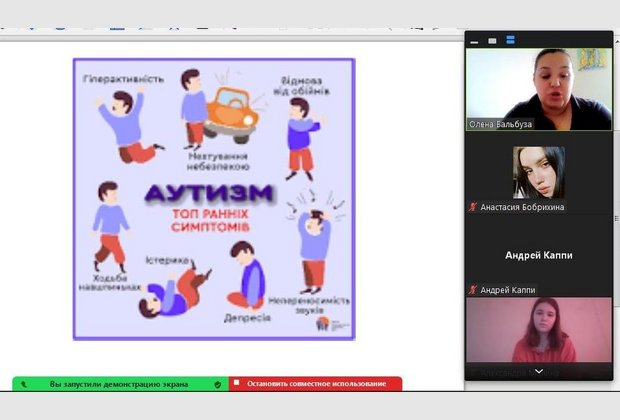This screenshot has width=620, height=420.
Task: Select Олена Бальбуза video tile
Action: pos(538,84)
